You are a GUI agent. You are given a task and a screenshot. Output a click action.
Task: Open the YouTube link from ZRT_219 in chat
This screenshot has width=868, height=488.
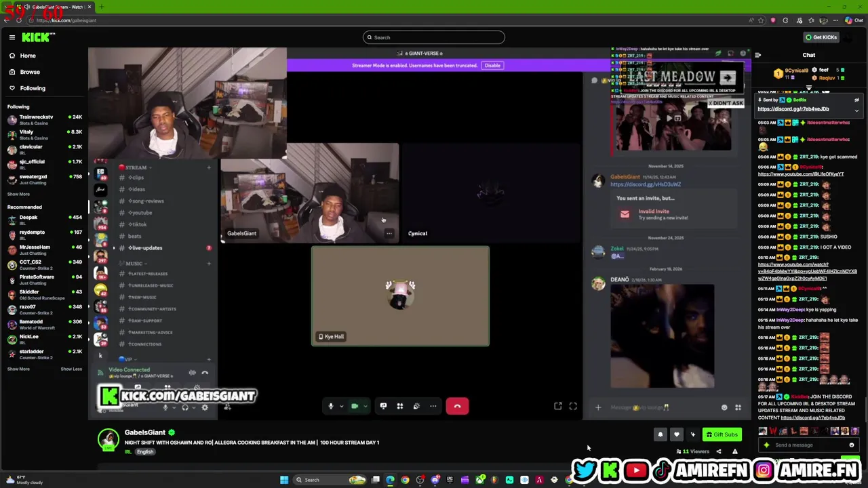point(807,271)
